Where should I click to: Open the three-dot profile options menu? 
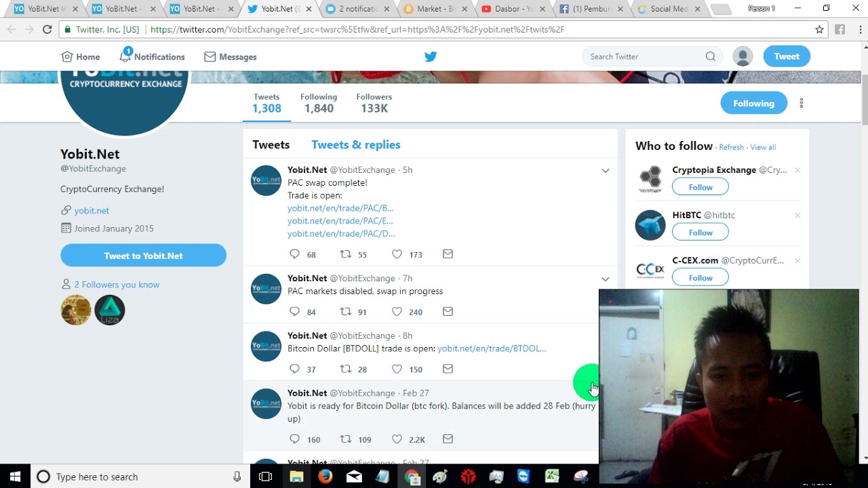pos(801,103)
